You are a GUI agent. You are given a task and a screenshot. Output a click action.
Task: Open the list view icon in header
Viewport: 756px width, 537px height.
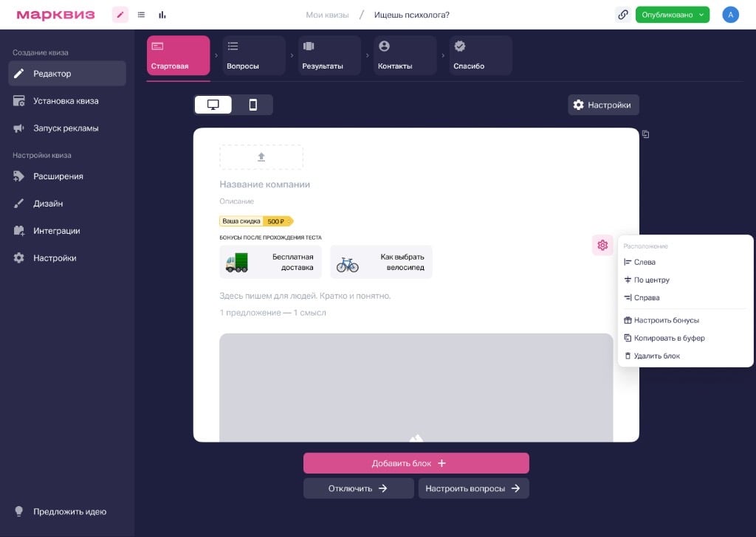point(141,15)
